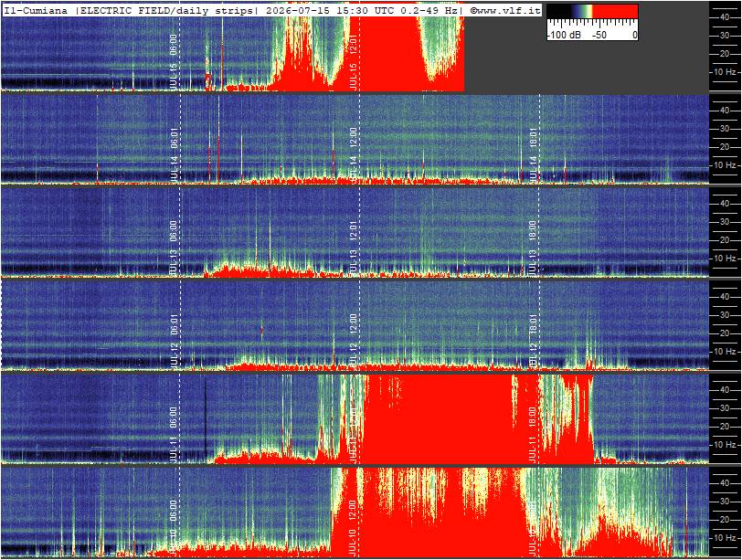Click the '30' frequency axis label of the JUL 14 strip
This screenshot has width=742, height=560.
pos(725,129)
